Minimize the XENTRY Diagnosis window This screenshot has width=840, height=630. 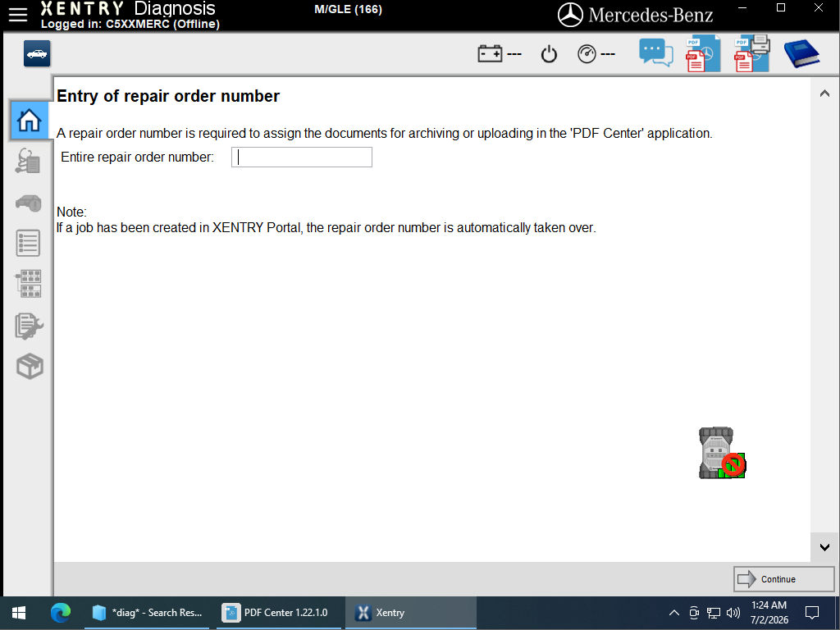point(742,8)
